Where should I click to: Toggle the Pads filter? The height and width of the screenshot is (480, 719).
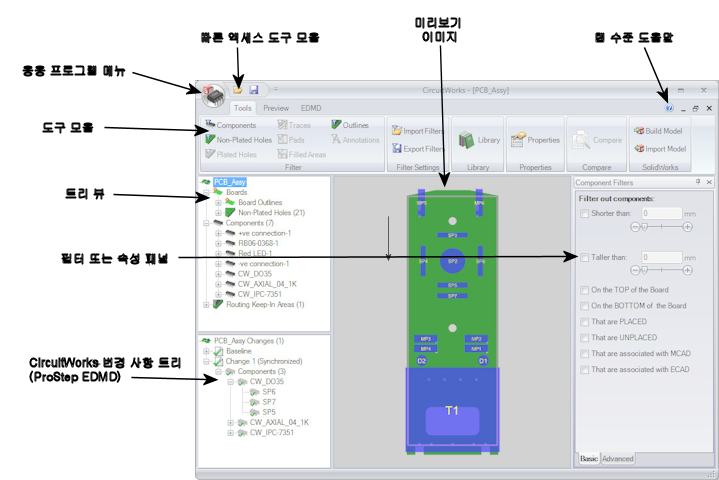tap(291, 140)
